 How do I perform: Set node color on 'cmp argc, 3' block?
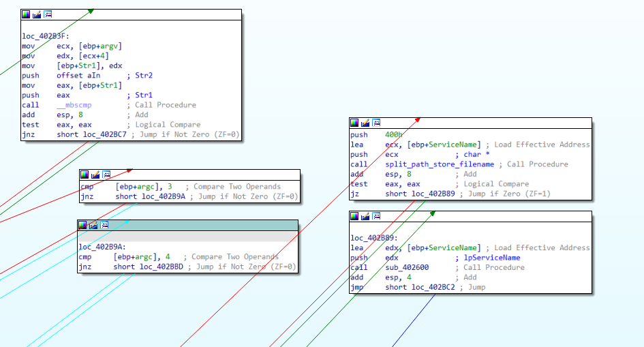85,175
